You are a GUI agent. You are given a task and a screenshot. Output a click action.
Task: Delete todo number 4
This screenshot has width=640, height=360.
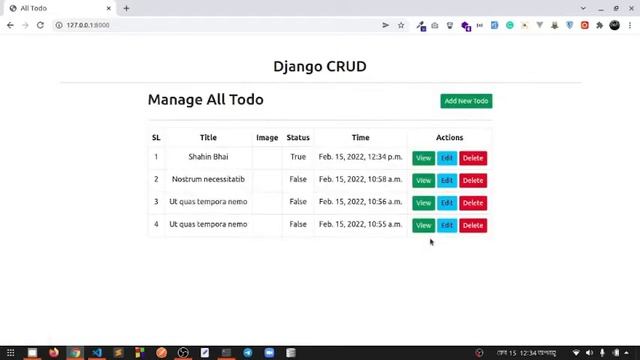pyautogui.click(x=473, y=225)
